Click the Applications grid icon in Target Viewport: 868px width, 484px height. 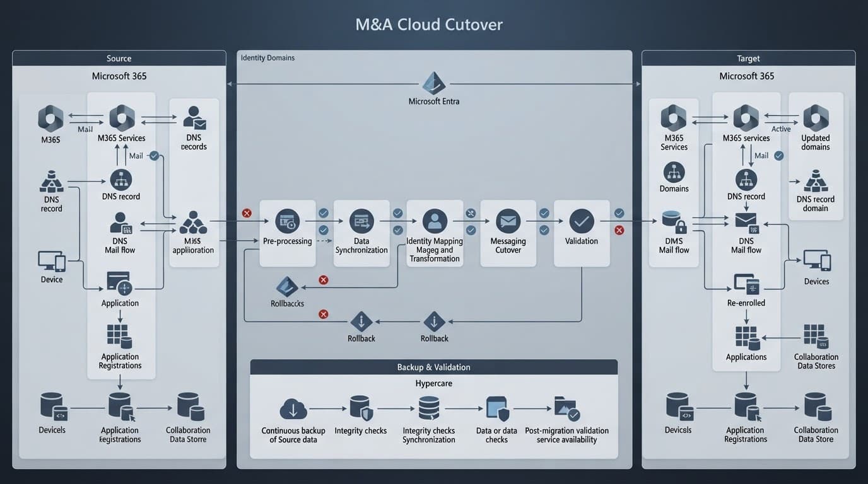click(x=746, y=337)
